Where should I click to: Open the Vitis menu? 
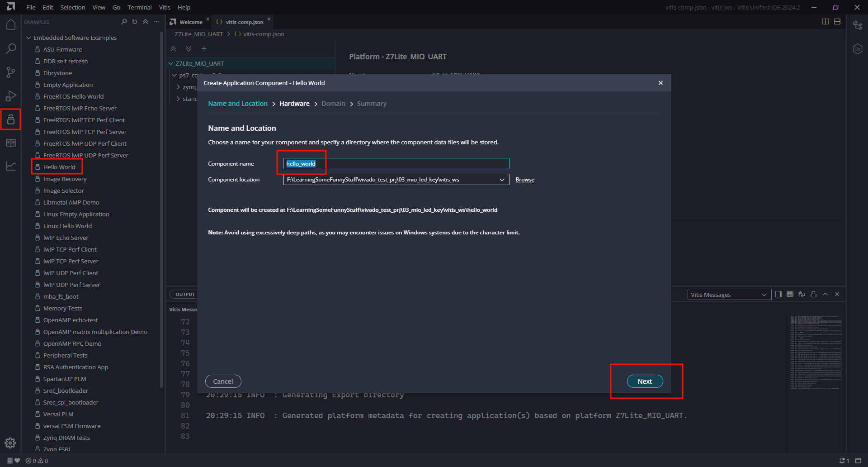coord(165,7)
